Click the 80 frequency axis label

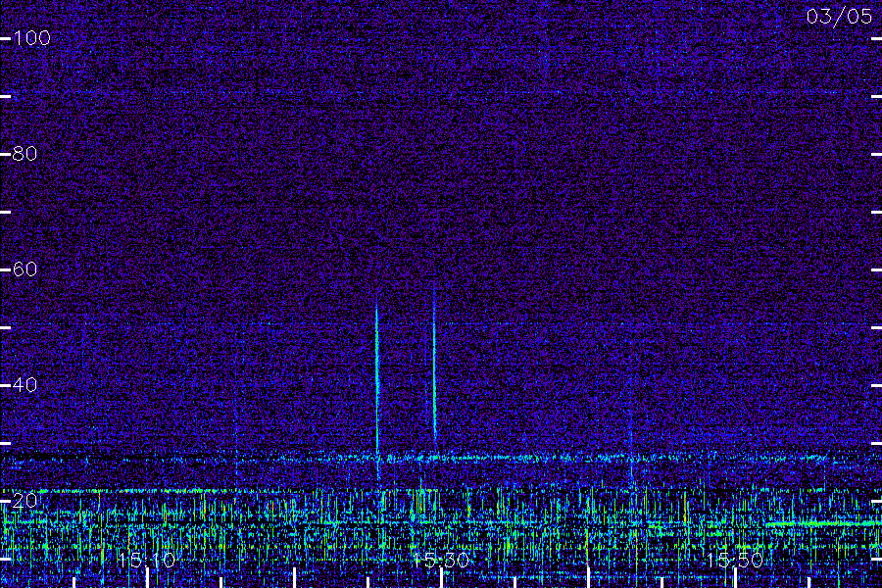tap(24, 154)
